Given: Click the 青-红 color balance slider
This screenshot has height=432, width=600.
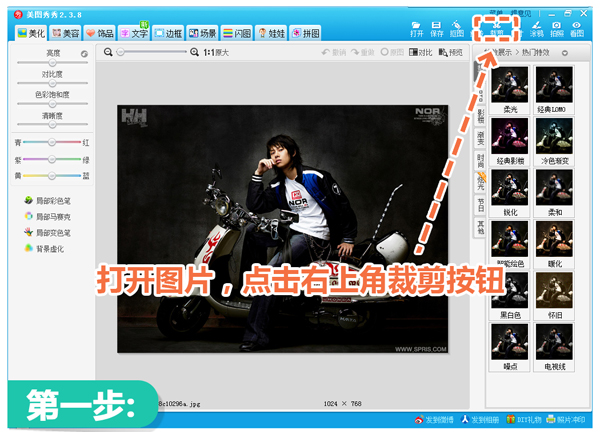Looking at the screenshot, I should 52,143.
